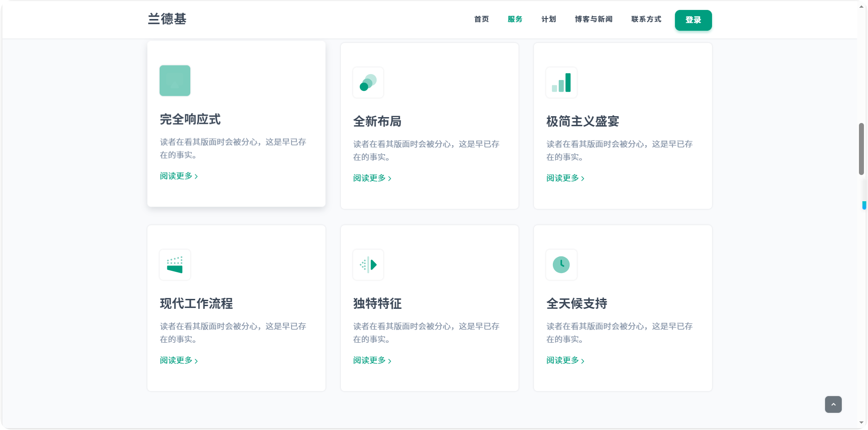Image resolution: width=868 pixels, height=430 pixels.
Task: Click the page's vertical scrollbar thumb
Action: click(x=861, y=149)
